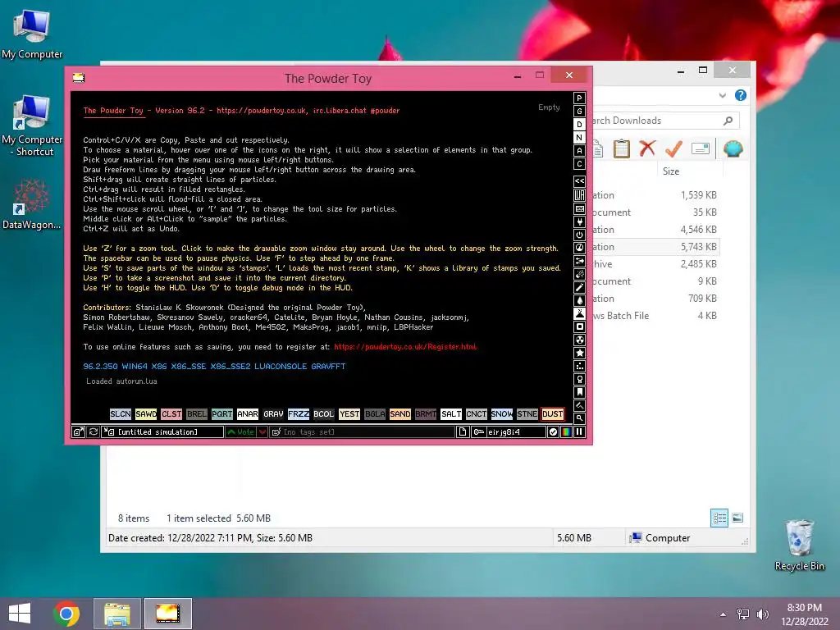Select the Batch File 4 KB row
This screenshot has width=840, height=630.
coord(655,316)
